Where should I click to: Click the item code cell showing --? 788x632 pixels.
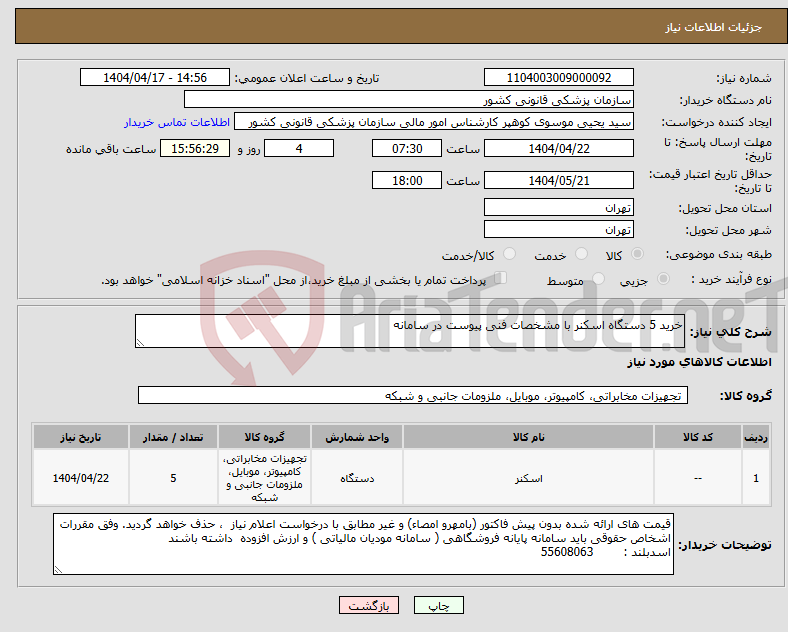698,478
